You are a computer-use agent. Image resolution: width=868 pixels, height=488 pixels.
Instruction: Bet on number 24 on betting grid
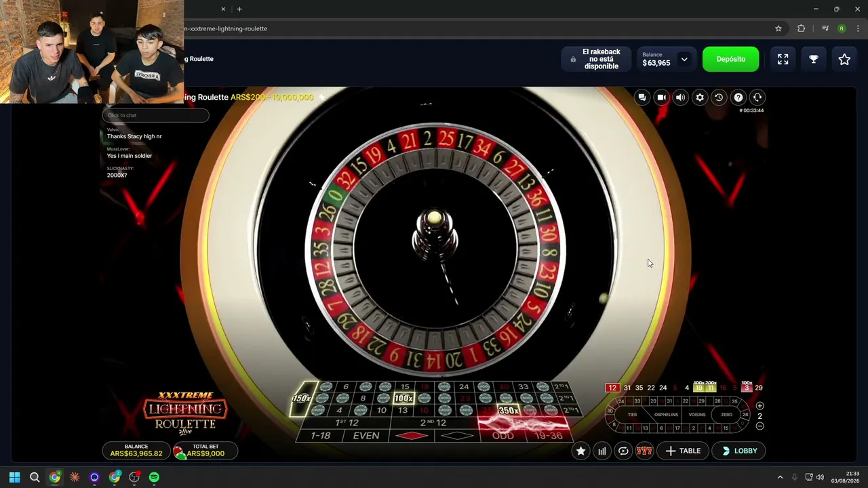tap(464, 387)
